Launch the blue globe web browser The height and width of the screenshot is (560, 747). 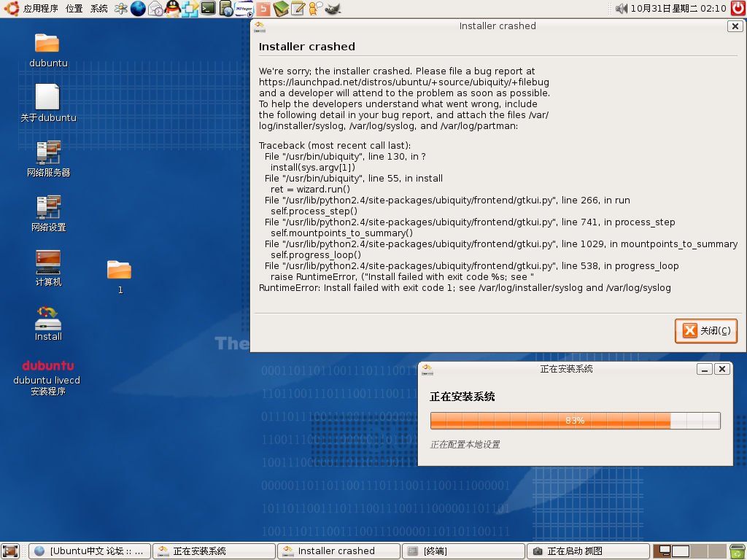pos(138,9)
